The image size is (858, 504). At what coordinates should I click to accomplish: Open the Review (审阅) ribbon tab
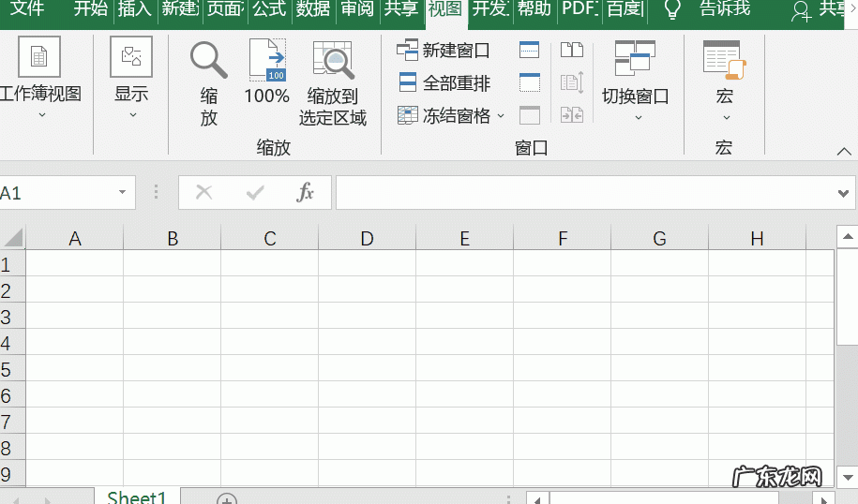point(357,9)
